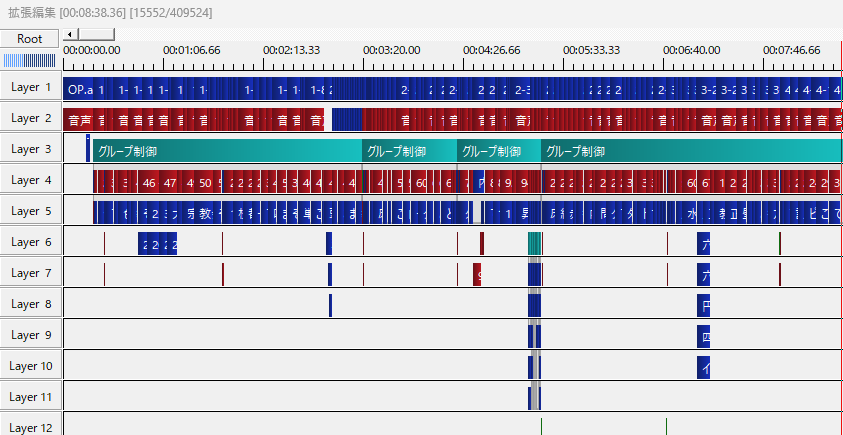Select グループ制御 object under 00:04:26.66
This screenshot has height=435, width=843.
[x=499, y=151]
